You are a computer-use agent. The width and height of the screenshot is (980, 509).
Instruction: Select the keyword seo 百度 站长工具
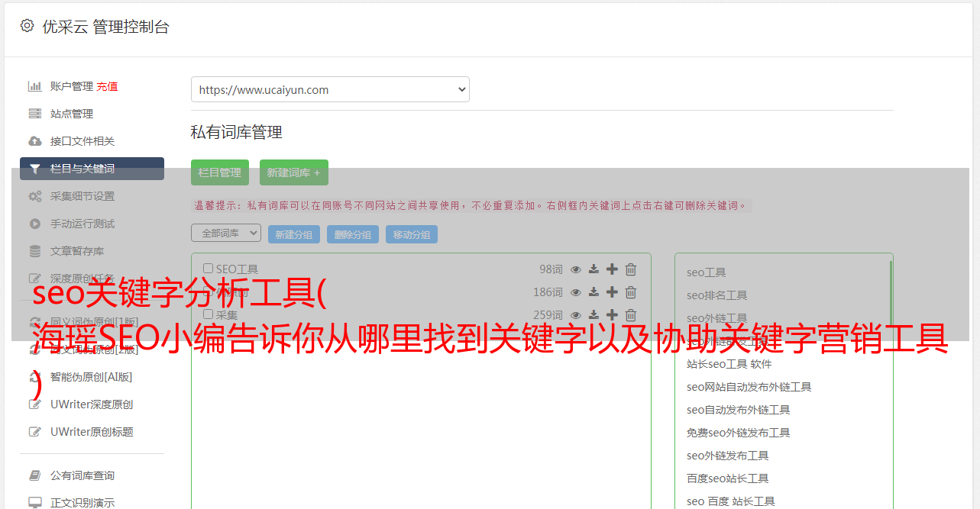tap(731, 501)
